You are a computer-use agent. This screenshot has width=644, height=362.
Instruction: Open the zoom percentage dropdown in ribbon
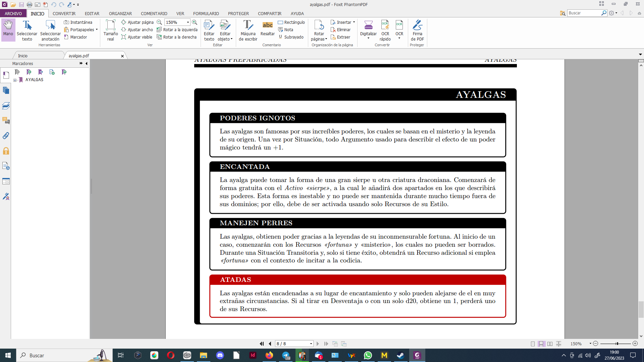188,22
